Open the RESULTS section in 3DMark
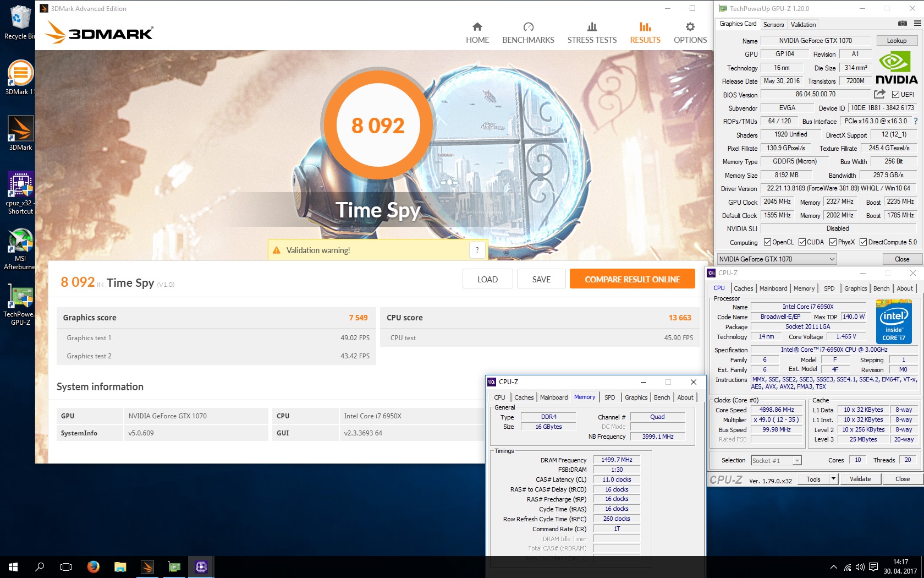The height and width of the screenshot is (578, 924). point(645,34)
